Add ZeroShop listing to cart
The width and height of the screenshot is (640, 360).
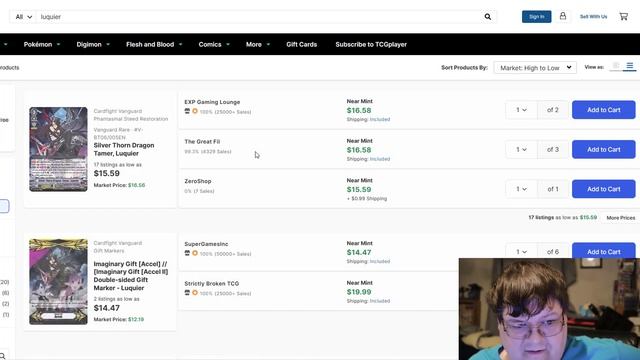[x=604, y=189]
